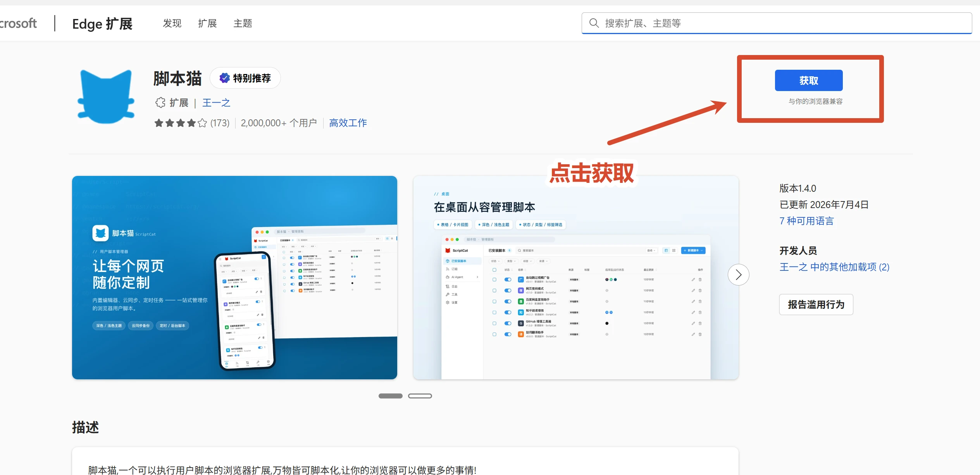
Task: Click the 2,000,000+ 个用户 text
Action: click(x=279, y=123)
